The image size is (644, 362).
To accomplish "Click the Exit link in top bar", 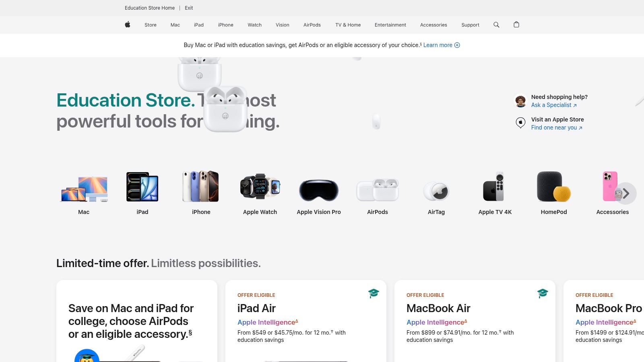I will (x=189, y=8).
